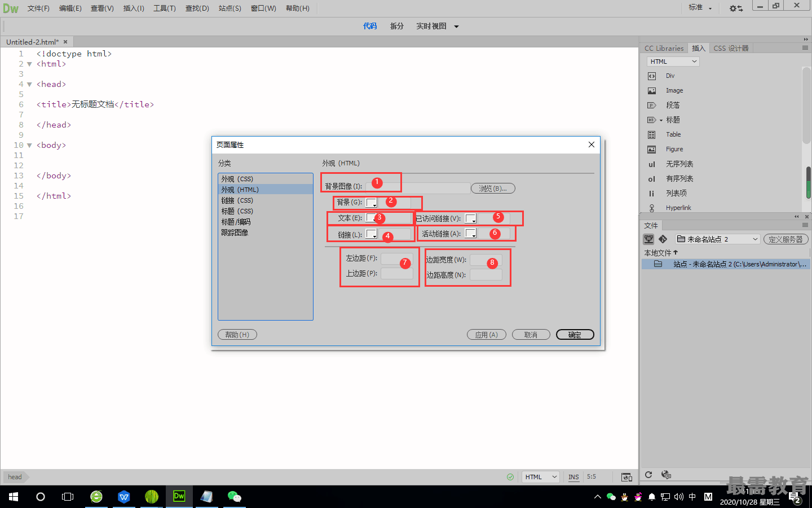Pick link (链接) color swatch
Viewport: 812px width, 508px height.
372,234
